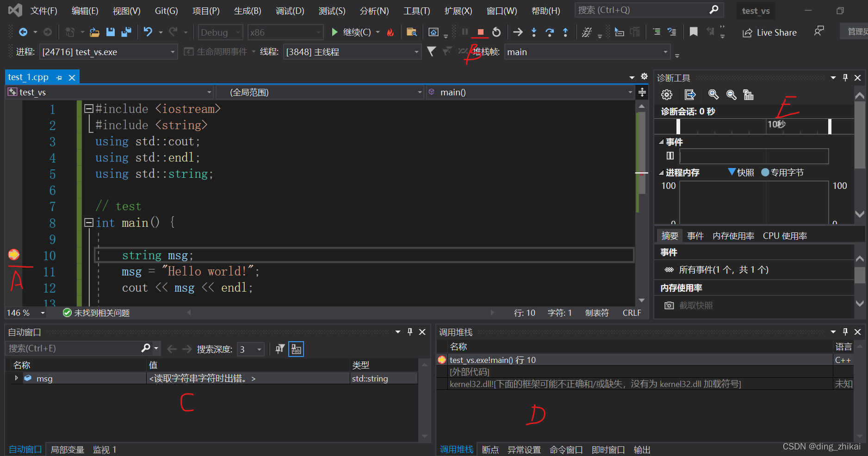Switch to the 断点 tab

click(x=490, y=450)
